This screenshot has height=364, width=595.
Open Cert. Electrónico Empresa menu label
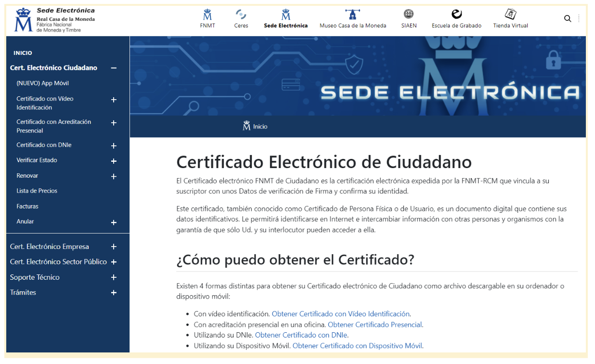pos(50,247)
